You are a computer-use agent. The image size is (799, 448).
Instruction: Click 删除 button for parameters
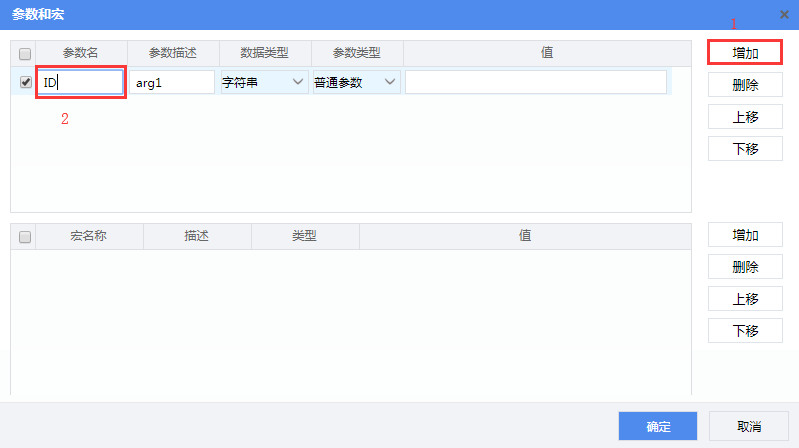tap(745, 85)
